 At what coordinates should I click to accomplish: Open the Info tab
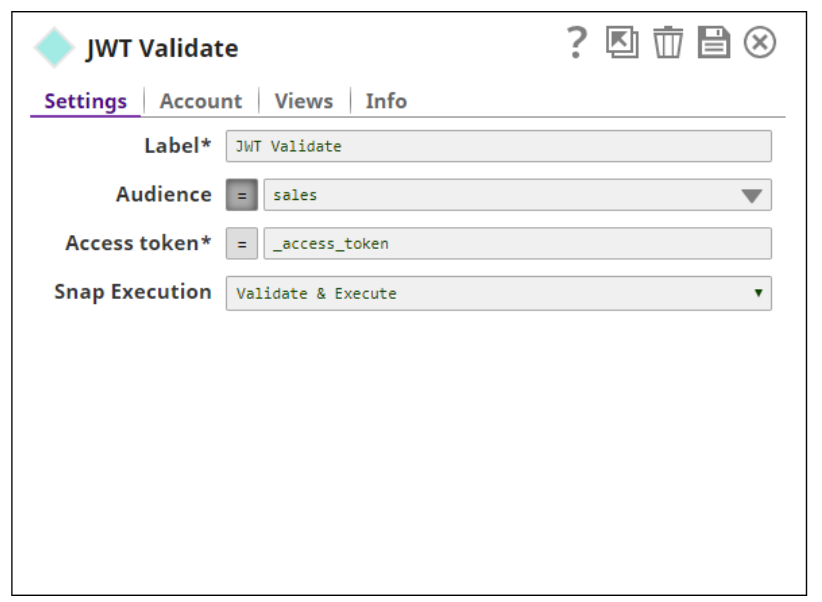[x=385, y=101]
